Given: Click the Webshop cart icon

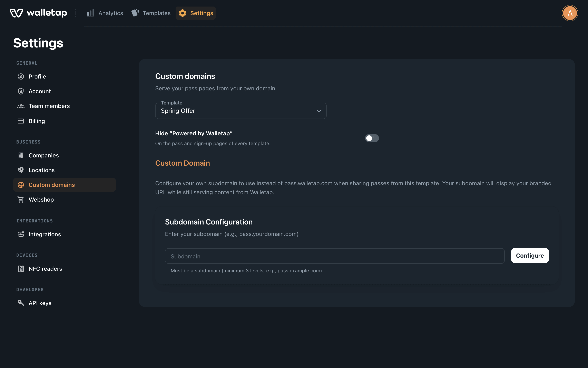Looking at the screenshot, I should pyautogui.click(x=21, y=200).
